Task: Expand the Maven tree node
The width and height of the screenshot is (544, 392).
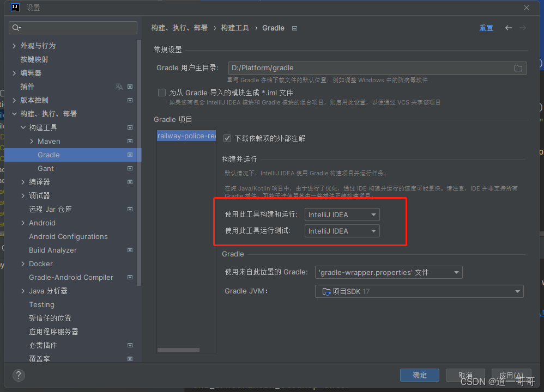Action: point(32,141)
